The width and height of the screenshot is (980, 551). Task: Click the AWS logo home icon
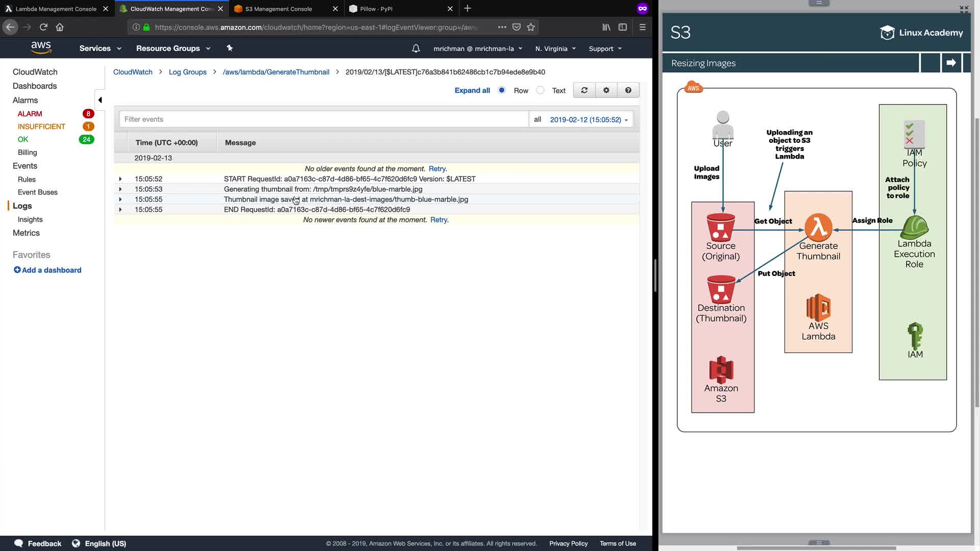point(41,48)
